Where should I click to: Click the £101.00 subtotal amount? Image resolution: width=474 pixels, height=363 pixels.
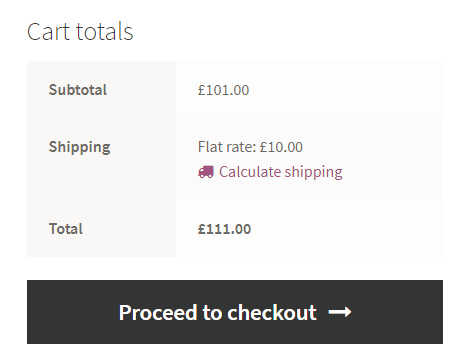click(223, 90)
